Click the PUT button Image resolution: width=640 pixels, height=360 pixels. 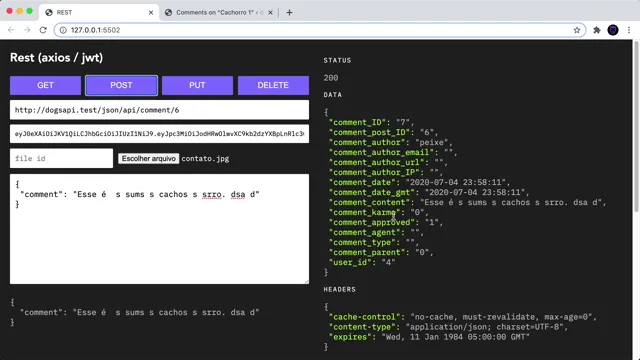197,85
